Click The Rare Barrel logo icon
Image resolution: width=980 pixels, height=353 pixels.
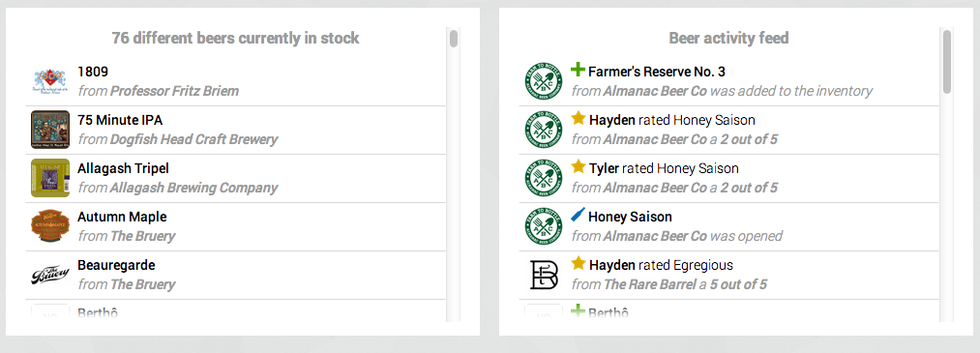point(543,275)
